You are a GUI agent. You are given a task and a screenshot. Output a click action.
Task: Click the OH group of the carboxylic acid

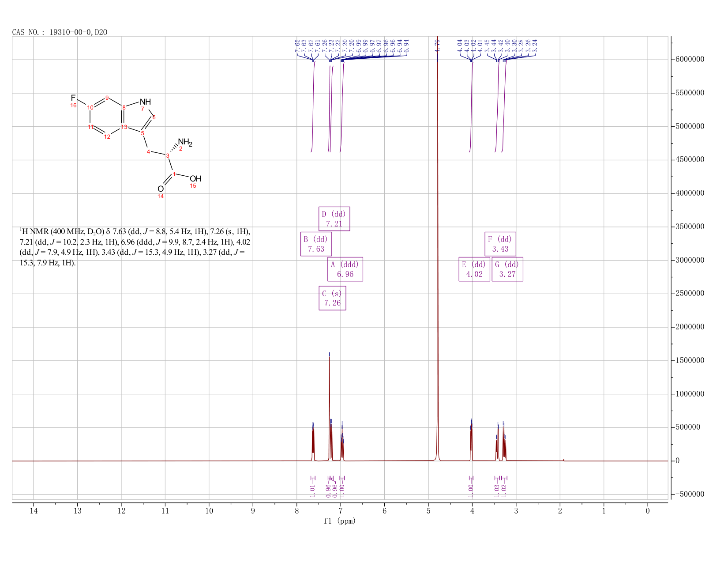pyautogui.click(x=195, y=178)
